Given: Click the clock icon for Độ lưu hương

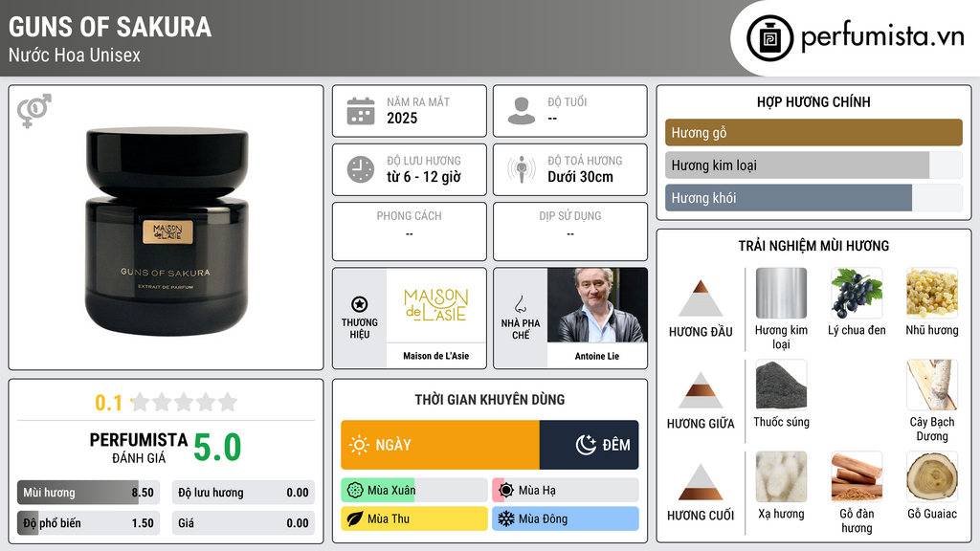Looking at the screenshot, I should click(x=361, y=169).
